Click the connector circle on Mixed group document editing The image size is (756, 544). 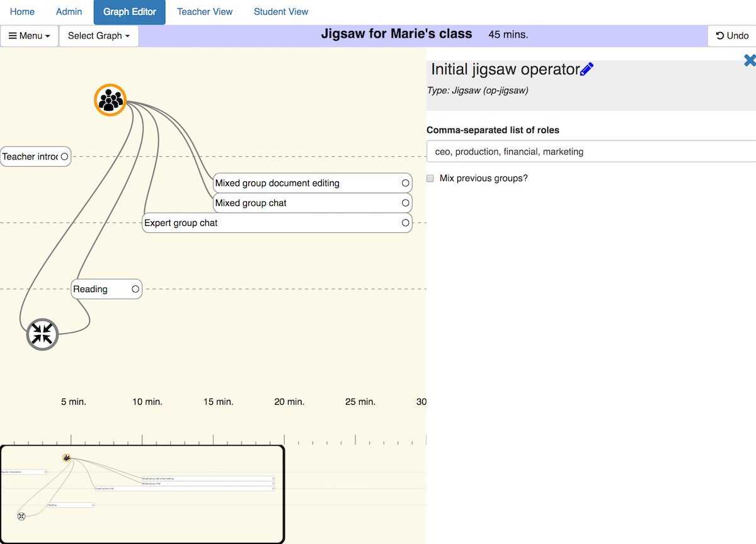coord(406,183)
